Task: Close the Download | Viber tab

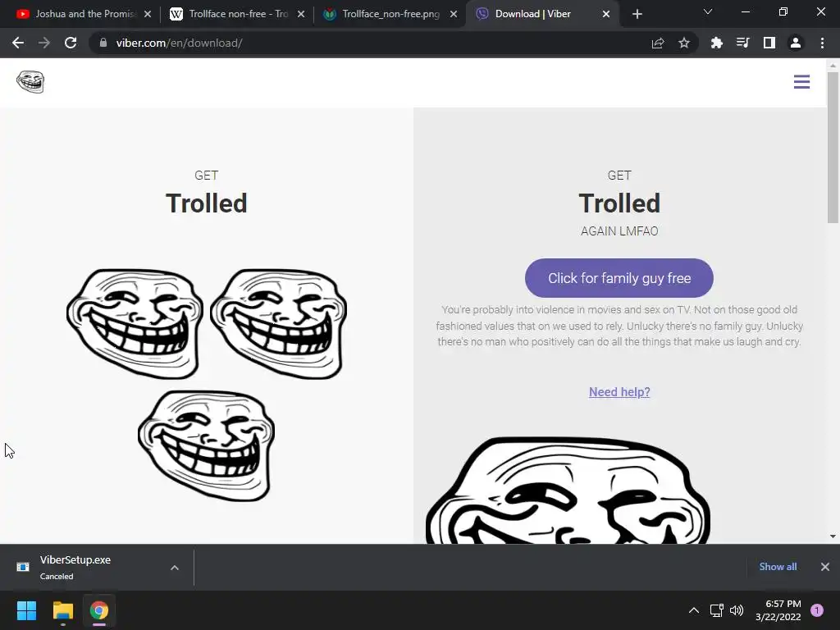Action: (606, 14)
